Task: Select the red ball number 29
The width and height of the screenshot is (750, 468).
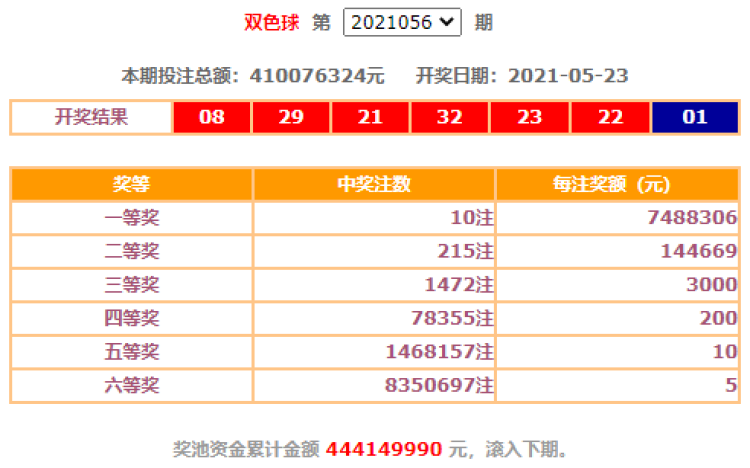Action: pyautogui.click(x=291, y=117)
